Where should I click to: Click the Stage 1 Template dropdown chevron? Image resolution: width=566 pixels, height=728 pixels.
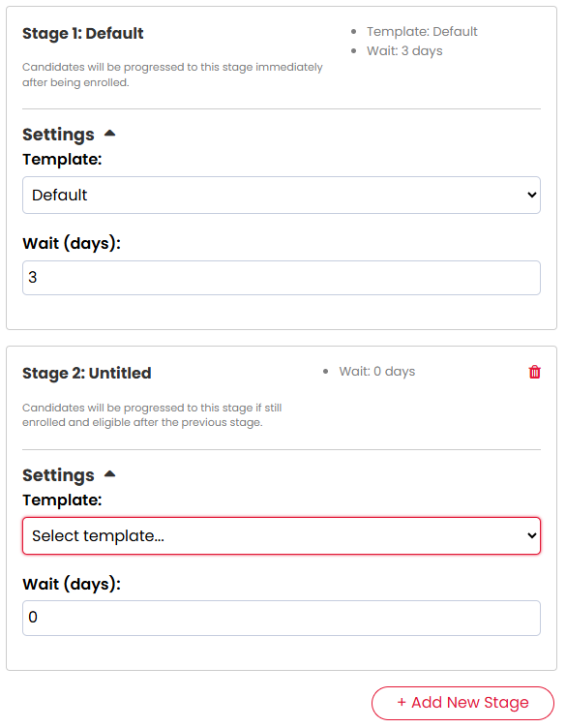tap(532, 195)
